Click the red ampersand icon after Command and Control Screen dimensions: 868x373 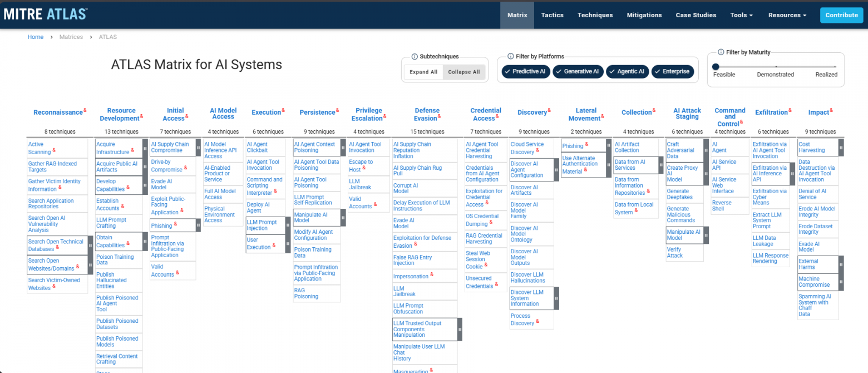point(742,122)
